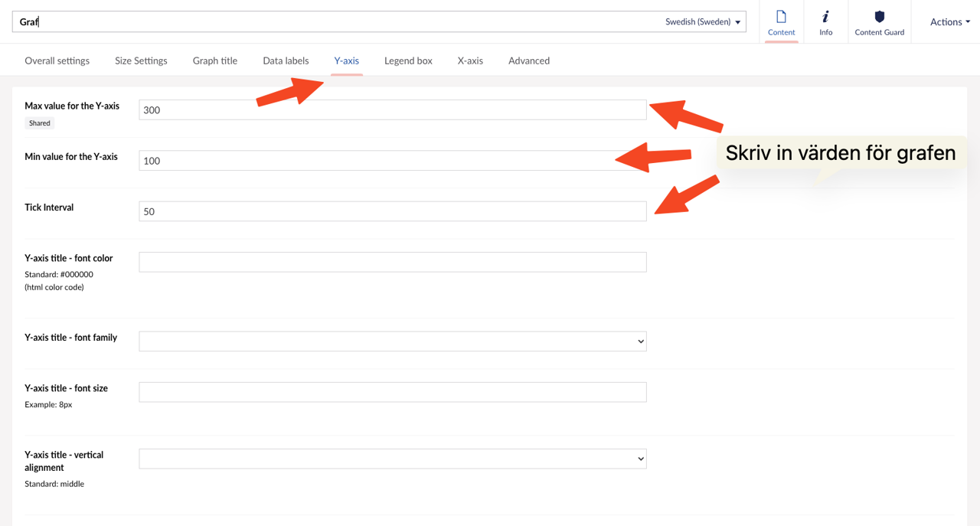This screenshot has height=526, width=980.
Task: Select the Y-axis tab
Action: tap(346, 60)
